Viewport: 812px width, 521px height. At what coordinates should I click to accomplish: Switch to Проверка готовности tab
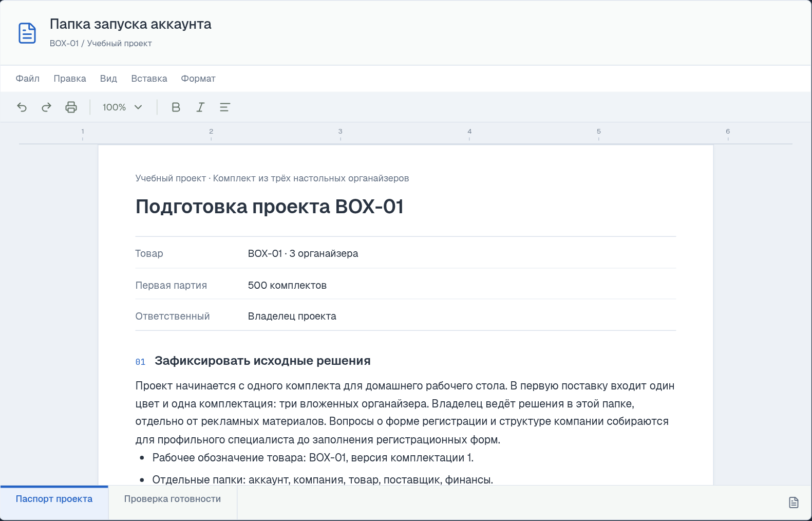[173, 503]
